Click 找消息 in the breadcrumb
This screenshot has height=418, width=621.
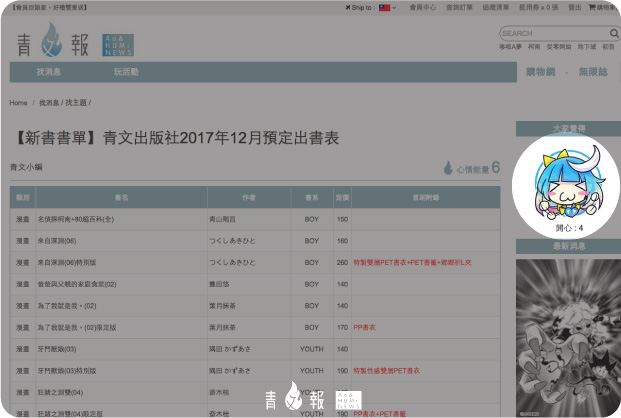[49, 103]
